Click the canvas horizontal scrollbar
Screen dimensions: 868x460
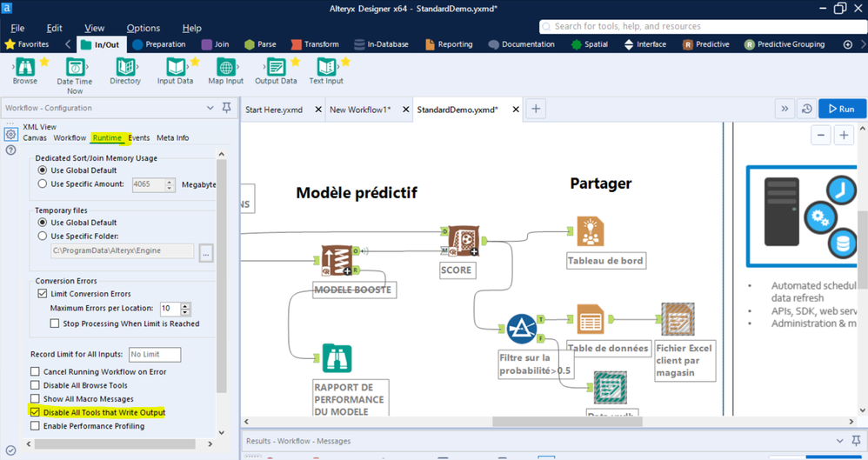(x=567, y=422)
